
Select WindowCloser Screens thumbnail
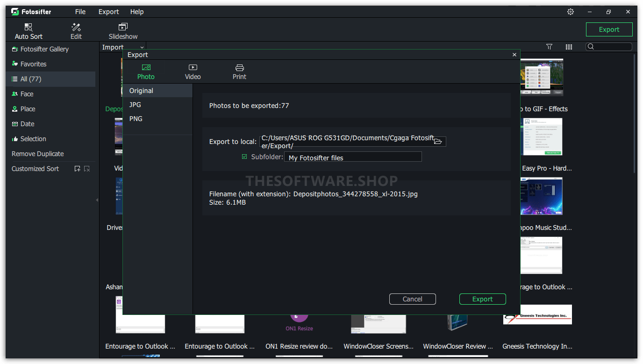coord(379,324)
